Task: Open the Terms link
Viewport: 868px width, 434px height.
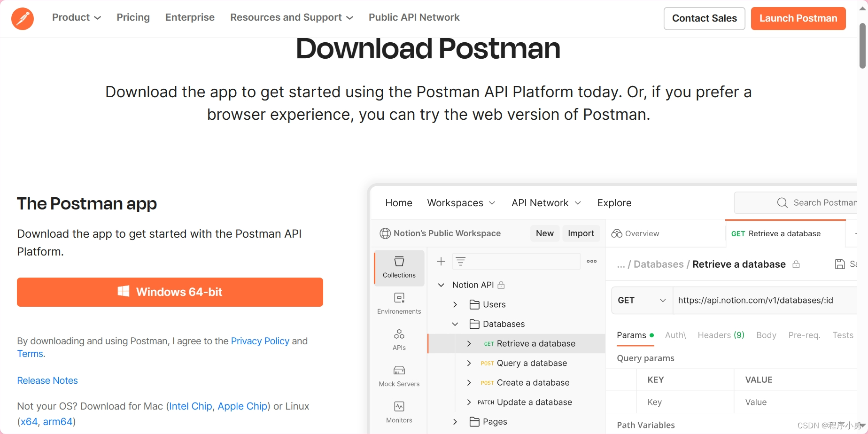Action: [30, 354]
